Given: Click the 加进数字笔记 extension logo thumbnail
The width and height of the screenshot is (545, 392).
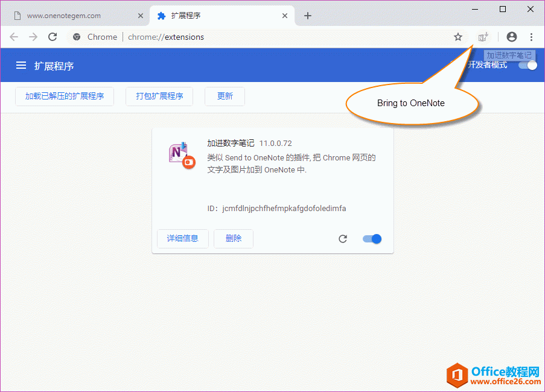Looking at the screenshot, I should [x=180, y=154].
